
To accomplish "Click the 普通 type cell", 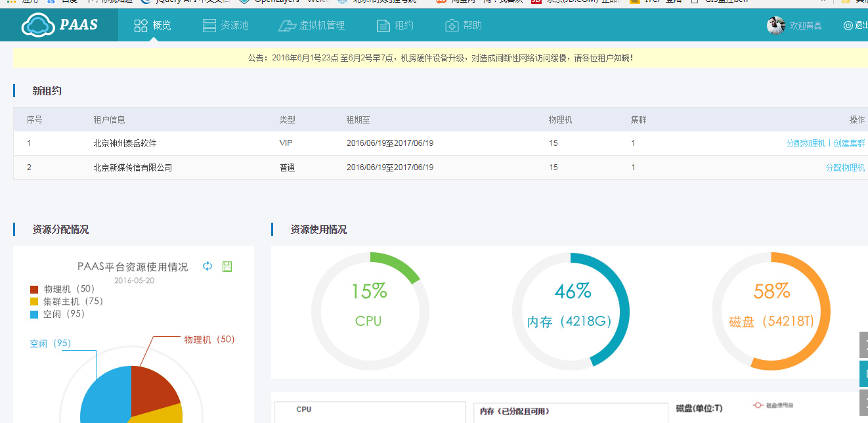I will pos(287,167).
